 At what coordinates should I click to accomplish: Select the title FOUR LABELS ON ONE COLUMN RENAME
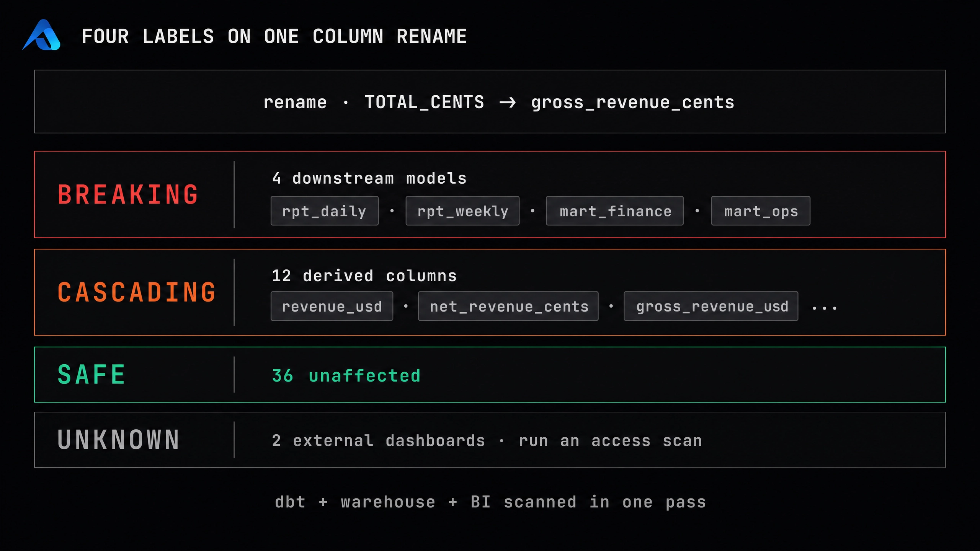click(274, 37)
